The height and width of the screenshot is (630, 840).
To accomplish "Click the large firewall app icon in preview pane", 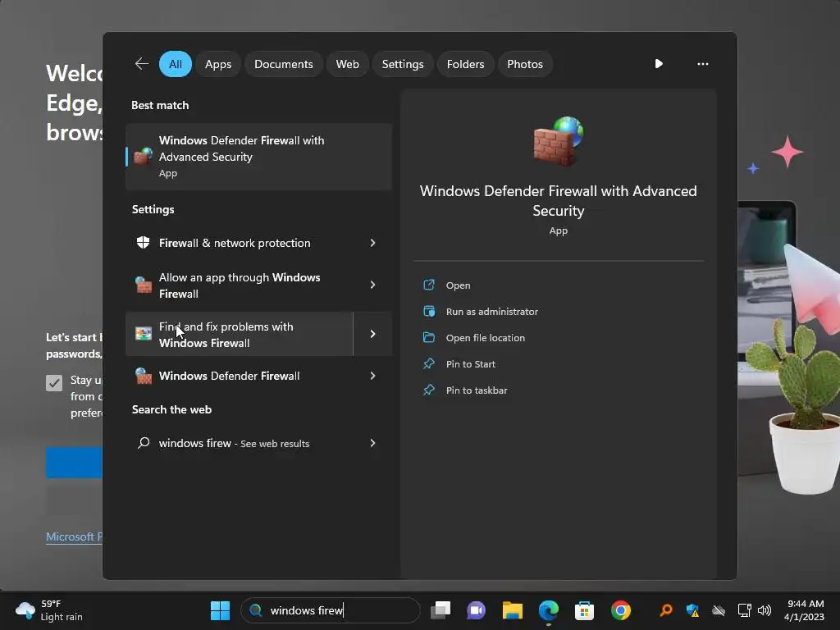I will point(558,141).
